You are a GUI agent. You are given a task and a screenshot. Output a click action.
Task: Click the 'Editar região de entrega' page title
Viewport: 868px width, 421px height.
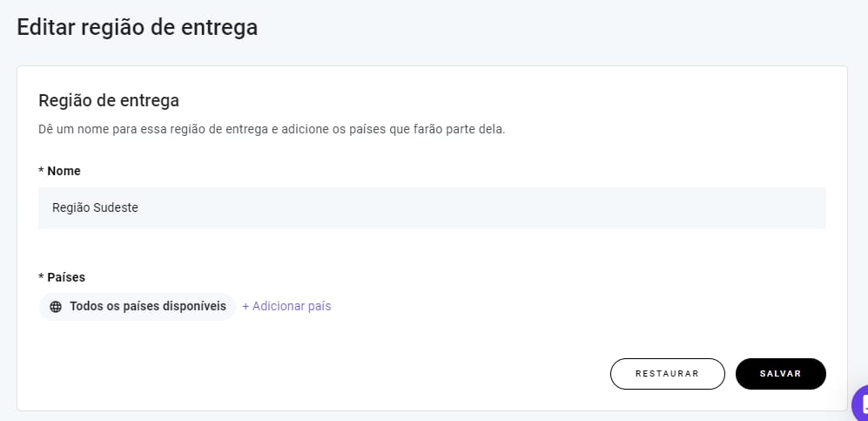coord(138,27)
